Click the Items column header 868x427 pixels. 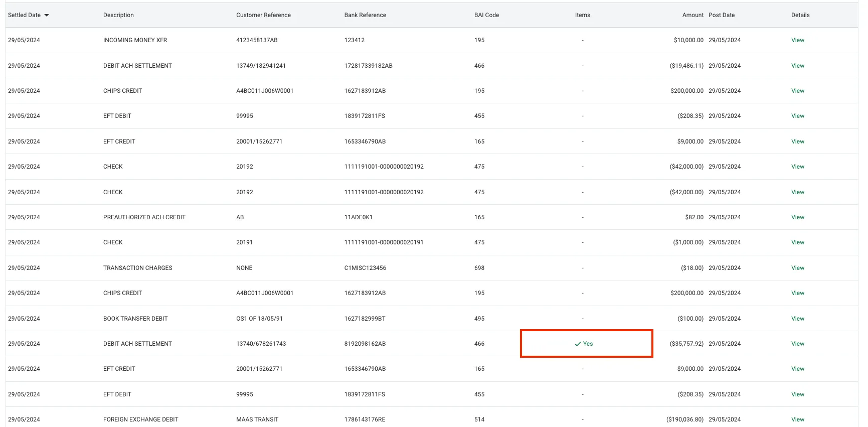tap(583, 15)
